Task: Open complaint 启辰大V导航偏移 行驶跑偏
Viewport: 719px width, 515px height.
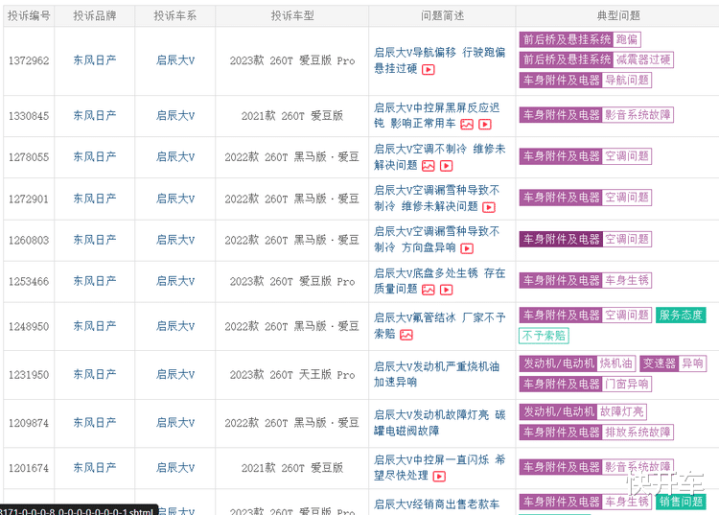Action: pos(439,60)
